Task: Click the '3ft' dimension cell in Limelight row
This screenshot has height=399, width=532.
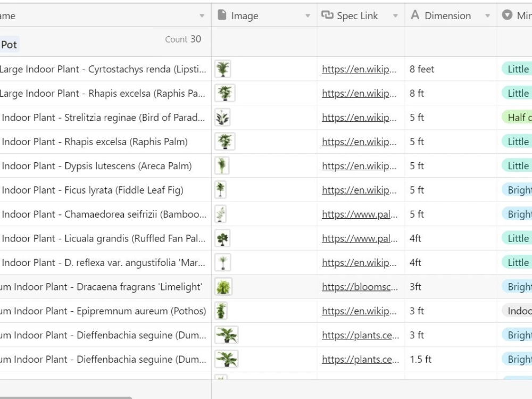Action: [x=451, y=287]
